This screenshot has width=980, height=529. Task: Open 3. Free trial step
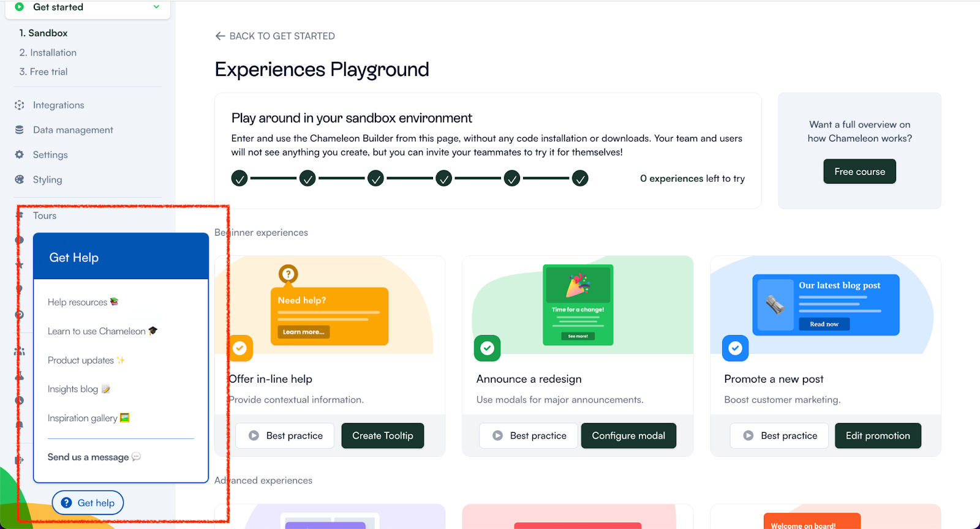tap(43, 72)
